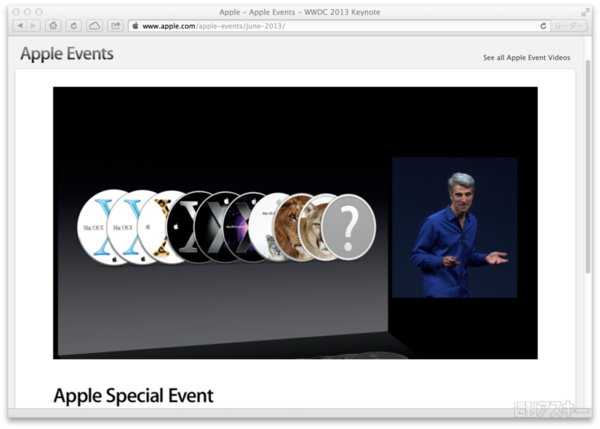The height and width of the screenshot is (429, 600).
Task: Open See all Apple Event Videos link
Action: [x=527, y=57]
